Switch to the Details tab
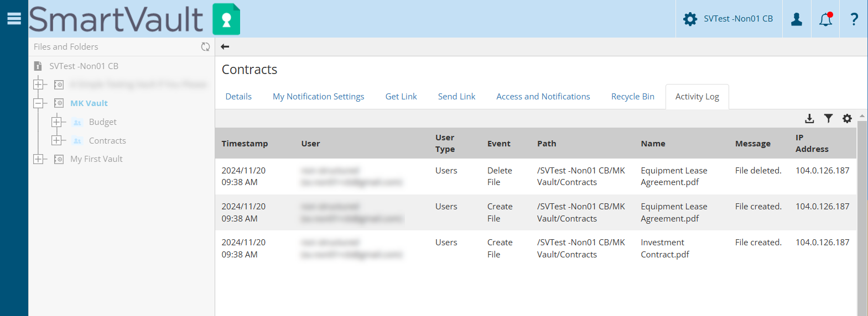The image size is (868, 316). [238, 97]
